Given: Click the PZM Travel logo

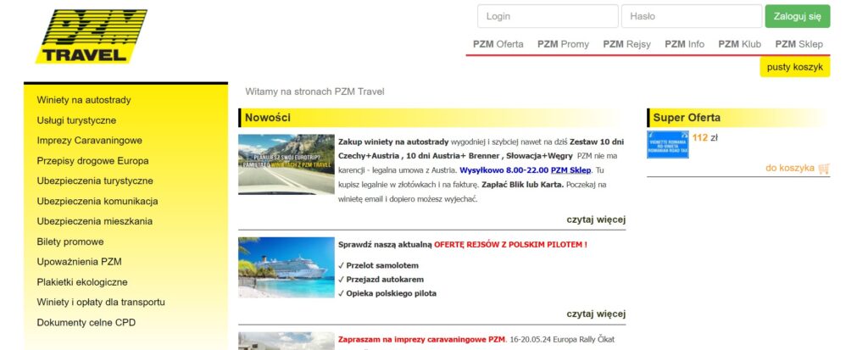Looking at the screenshot, I should tap(91, 36).
